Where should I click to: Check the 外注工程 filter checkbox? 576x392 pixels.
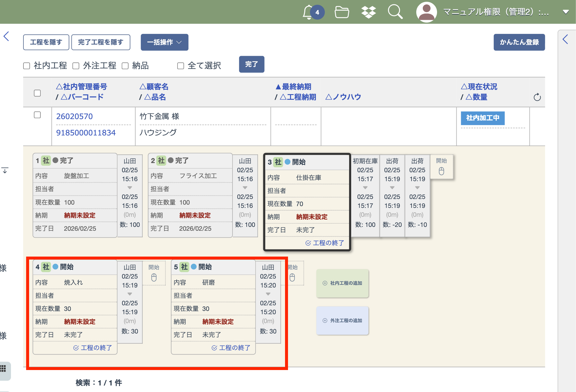coord(76,66)
